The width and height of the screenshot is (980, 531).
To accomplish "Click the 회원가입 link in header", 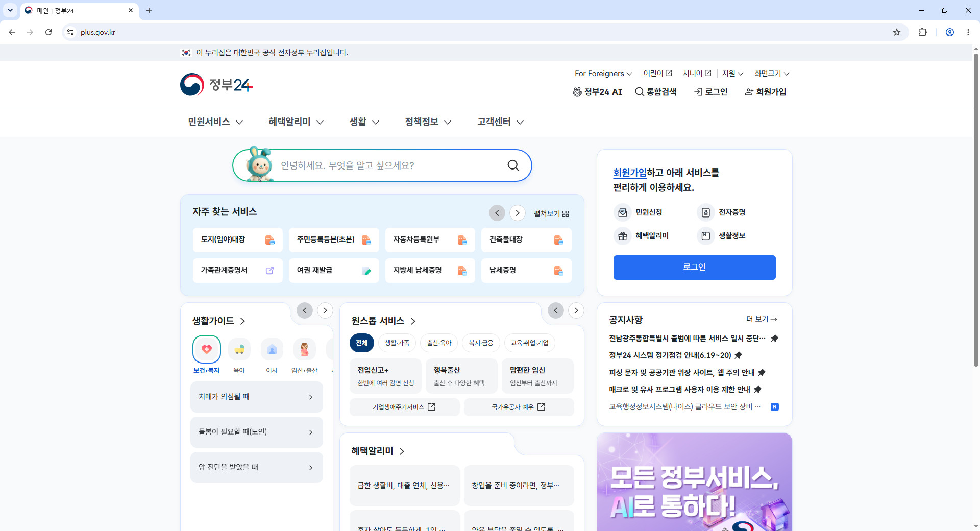I will click(x=766, y=92).
